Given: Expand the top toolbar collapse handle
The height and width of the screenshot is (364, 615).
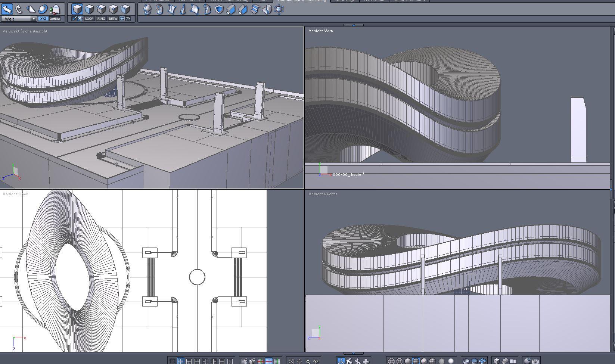Looking at the screenshot, I should click(x=353, y=25).
